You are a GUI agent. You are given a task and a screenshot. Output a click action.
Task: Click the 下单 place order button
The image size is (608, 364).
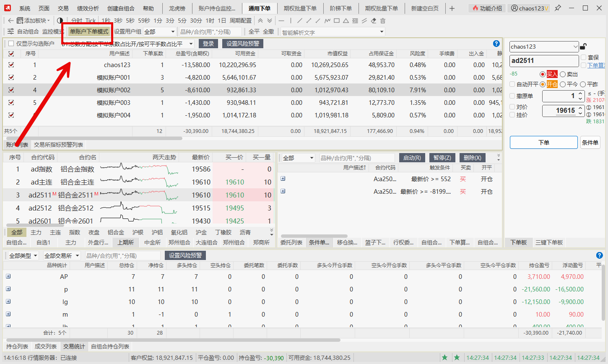[544, 143]
